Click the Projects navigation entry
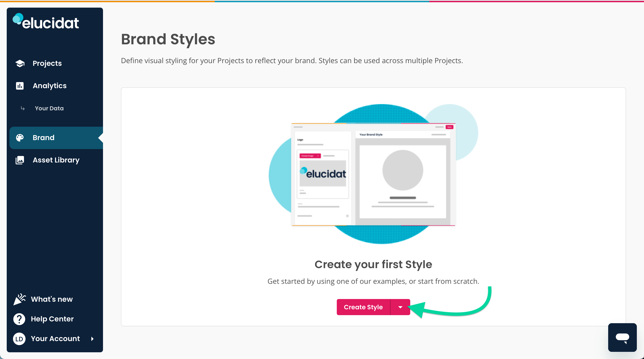Viewport: 644px width, 359px height. [47, 63]
